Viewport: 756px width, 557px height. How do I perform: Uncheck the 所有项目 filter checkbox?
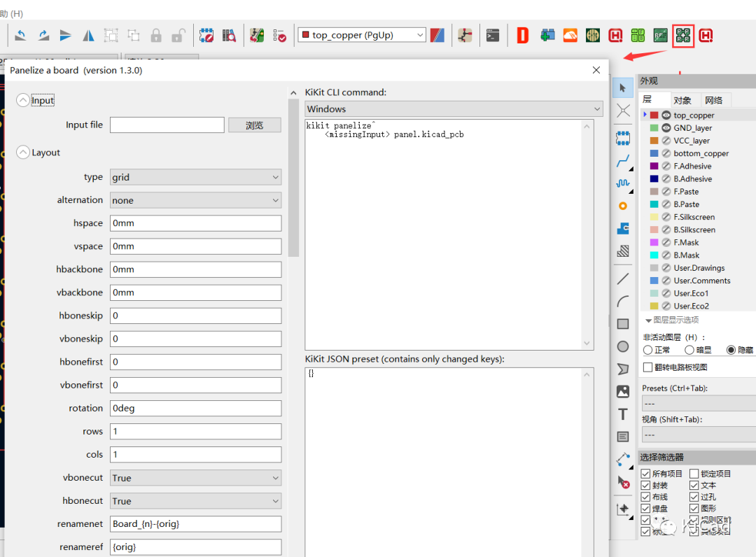tap(645, 474)
